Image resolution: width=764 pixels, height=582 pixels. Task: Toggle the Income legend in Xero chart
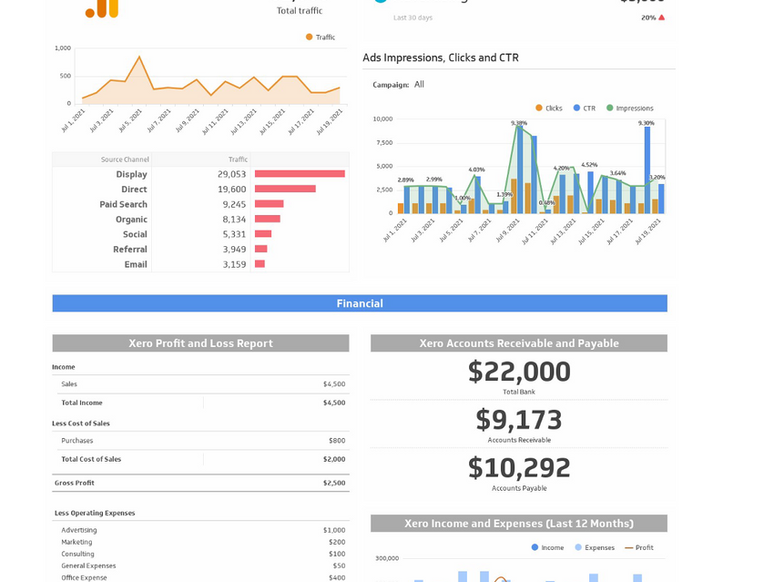(548, 547)
